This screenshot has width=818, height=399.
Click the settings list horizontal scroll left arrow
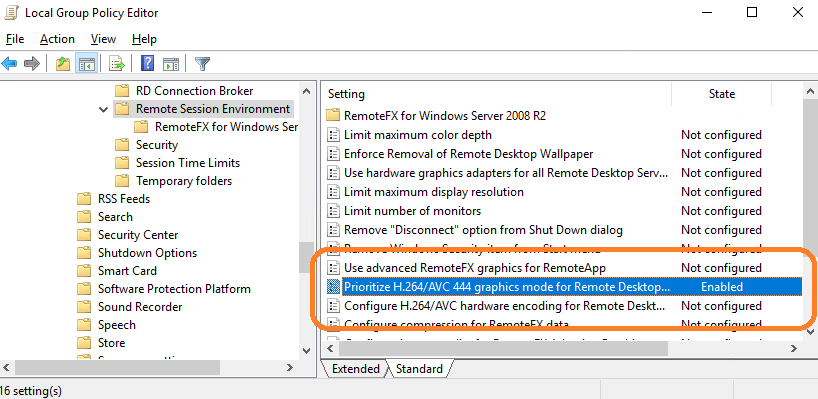pos(331,348)
